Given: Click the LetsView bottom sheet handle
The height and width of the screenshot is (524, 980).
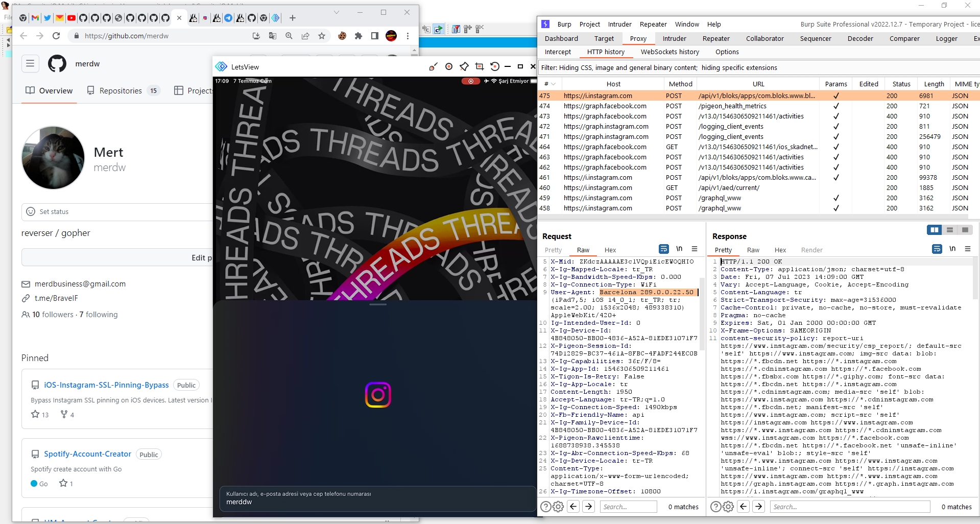Looking at the screenshot, I should click(378, 304).
